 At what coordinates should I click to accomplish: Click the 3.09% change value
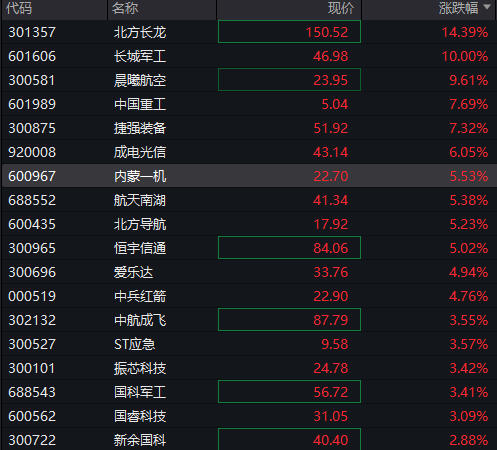click(469, 416)
